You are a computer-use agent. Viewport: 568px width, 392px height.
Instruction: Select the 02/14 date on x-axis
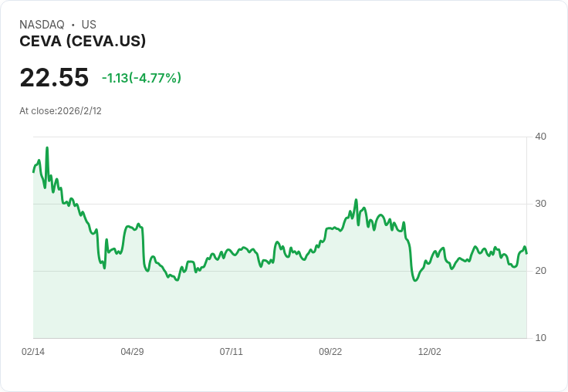click(33, 352)
